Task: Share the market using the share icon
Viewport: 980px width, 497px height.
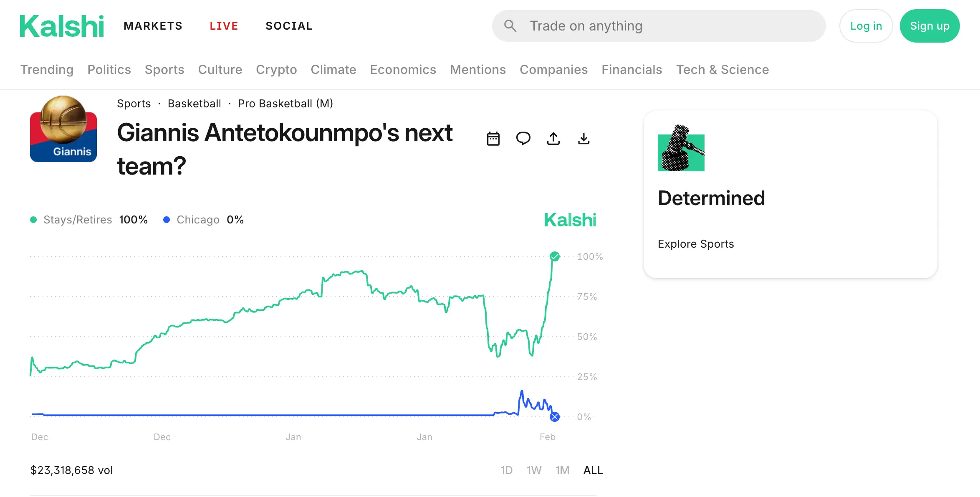Action: pos(553,138)
